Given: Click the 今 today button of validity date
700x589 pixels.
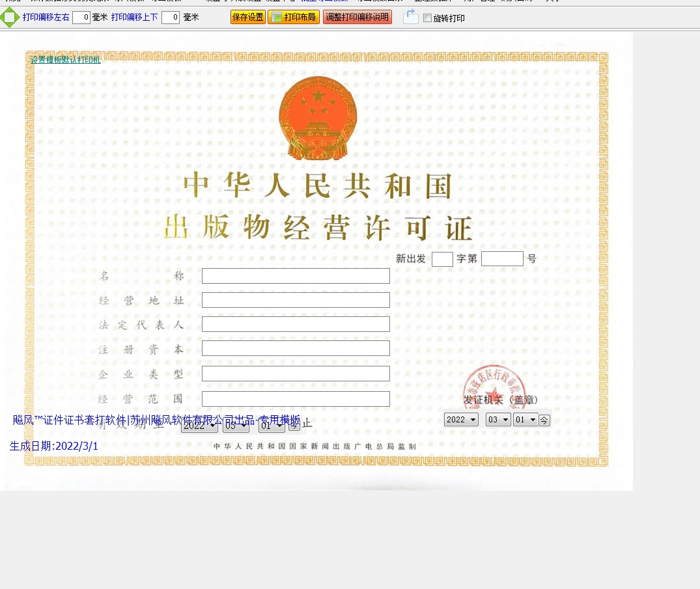Looking at the screenshot, I should coord(294,426).
